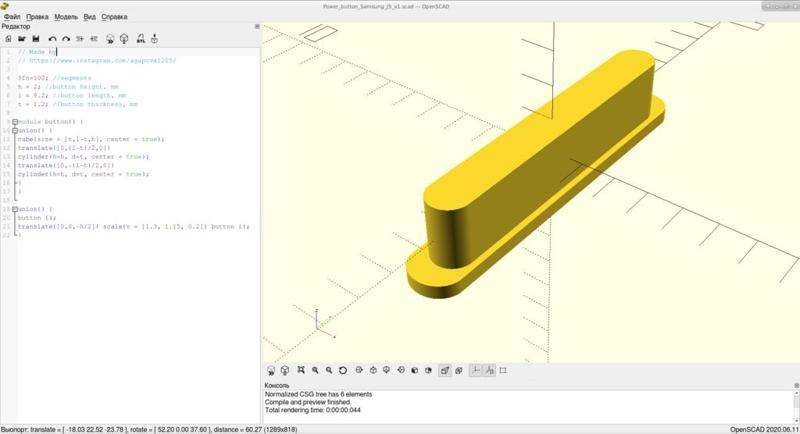Save the script with the floppy icon
Screen dimensions: 800x434
click(x=36, y=39)
